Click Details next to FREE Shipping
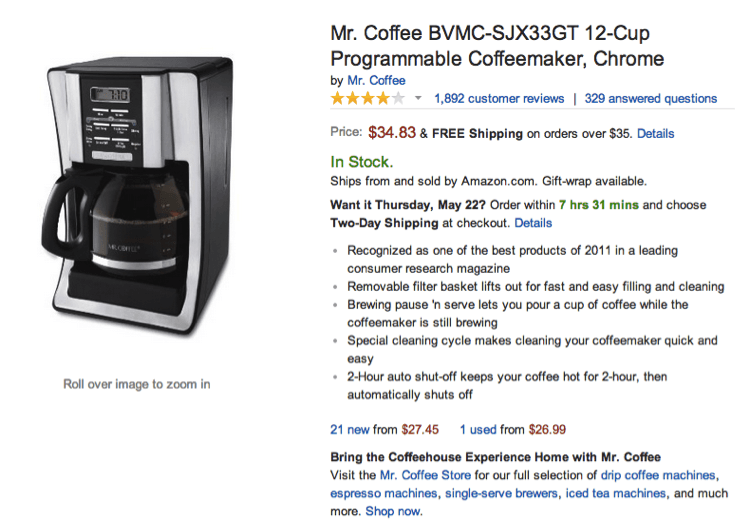Image resolution: width=750 pixels, height=523 pixels. (x=655, y=134)
